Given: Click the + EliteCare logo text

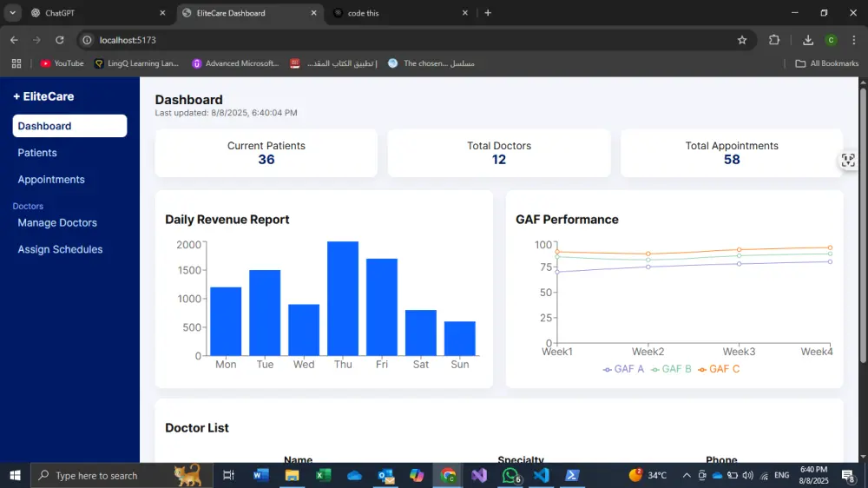Looking at the screenshot, I should coord(43,96).
